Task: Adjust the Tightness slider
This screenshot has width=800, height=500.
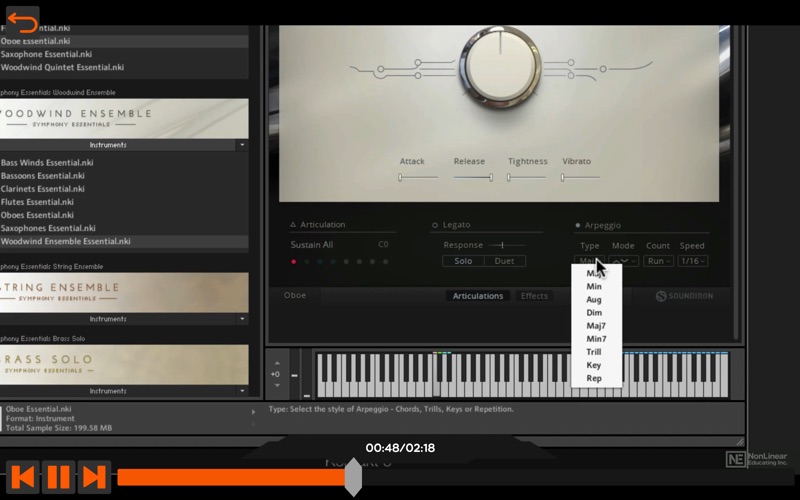Action: click(x=527, y=178)
